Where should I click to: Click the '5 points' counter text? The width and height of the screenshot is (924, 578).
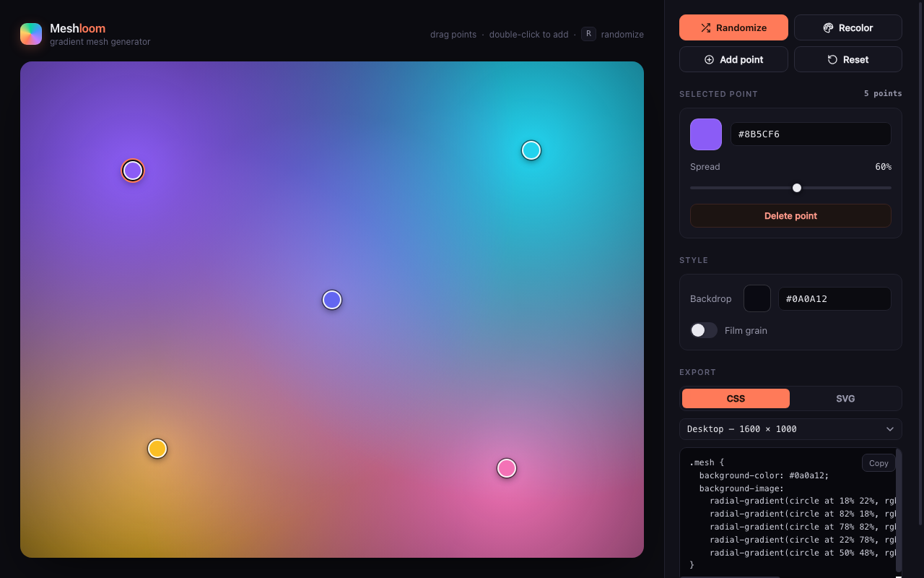(883, 94)
